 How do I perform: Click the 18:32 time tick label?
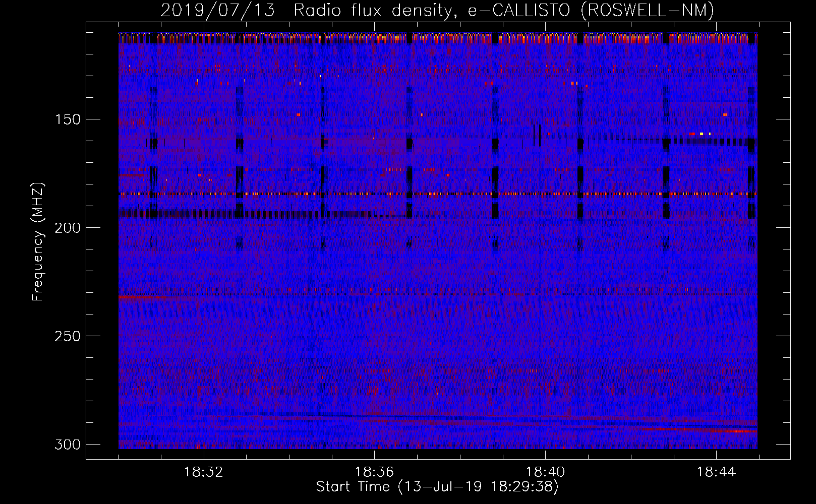203,472
